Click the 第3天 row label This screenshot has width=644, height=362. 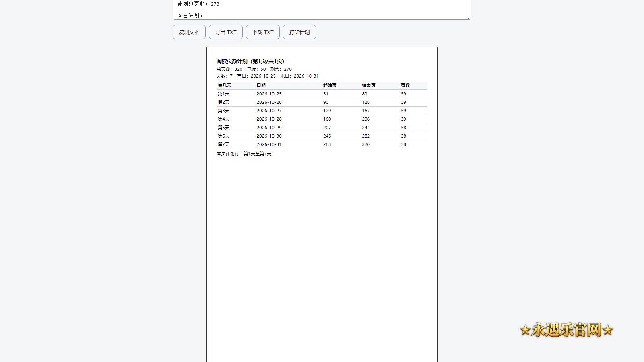[224, 111]
